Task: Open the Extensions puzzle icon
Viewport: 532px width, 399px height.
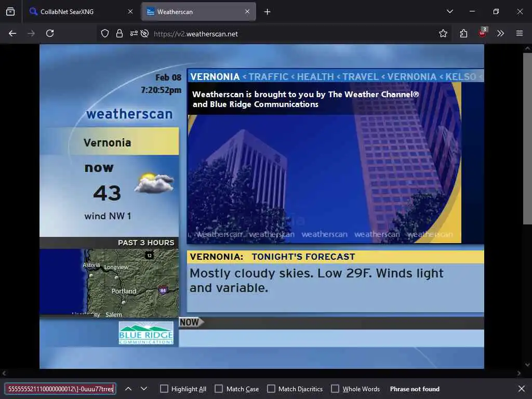Action: 464,33
